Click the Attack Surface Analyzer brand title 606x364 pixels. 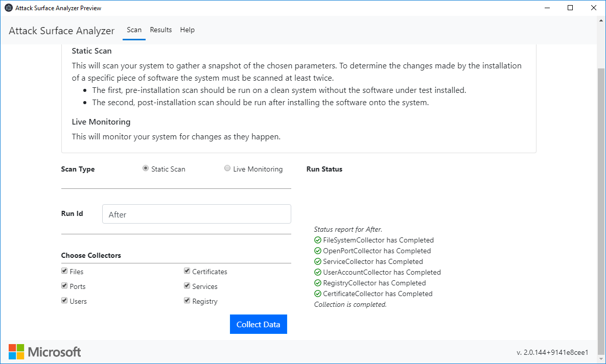[x=62, y=31]
